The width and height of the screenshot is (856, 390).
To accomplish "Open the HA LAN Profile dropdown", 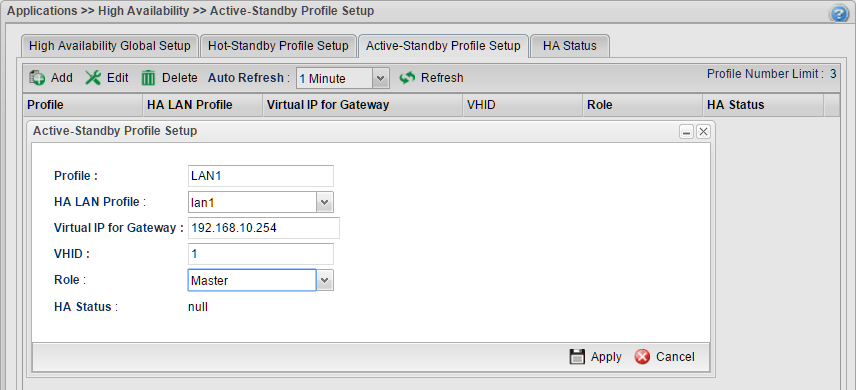I will click(325, 202).
